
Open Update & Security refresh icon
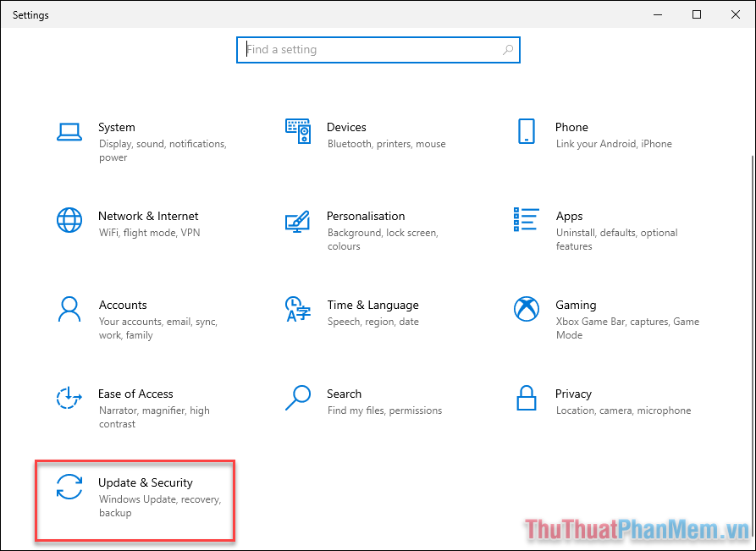[x=69, y=488]
